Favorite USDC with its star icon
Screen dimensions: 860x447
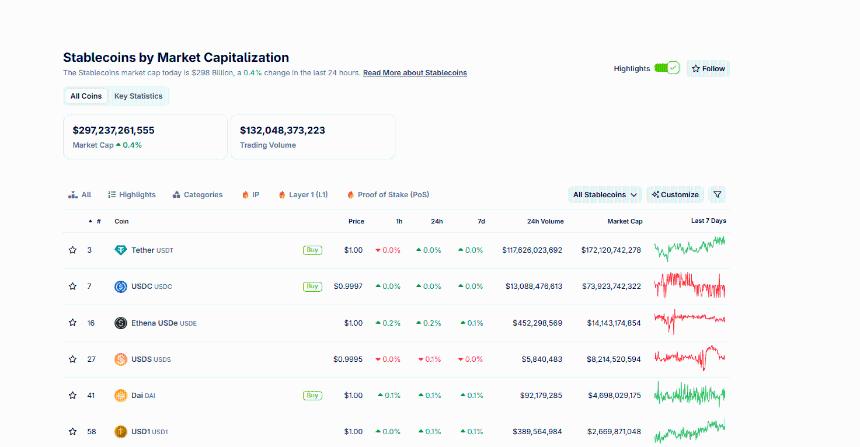pos(72,286)
